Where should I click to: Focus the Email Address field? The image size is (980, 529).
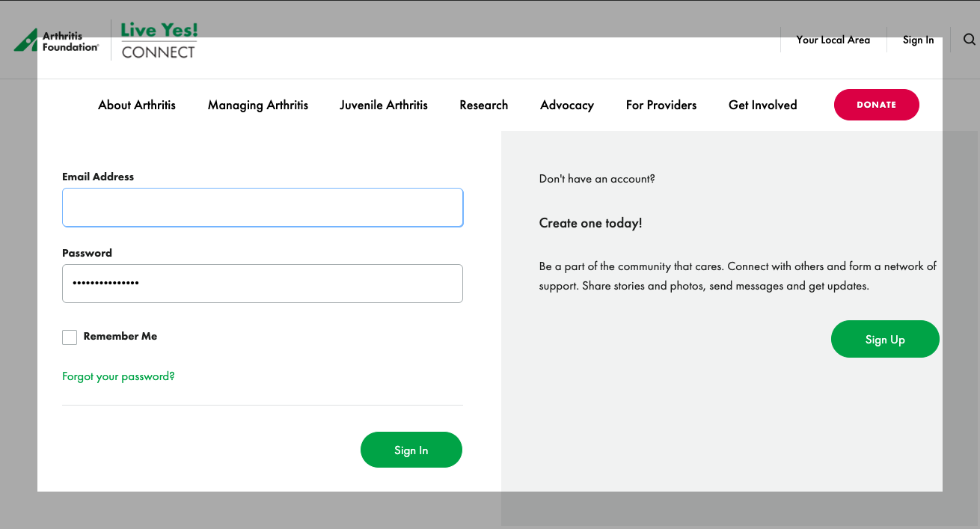337,207
